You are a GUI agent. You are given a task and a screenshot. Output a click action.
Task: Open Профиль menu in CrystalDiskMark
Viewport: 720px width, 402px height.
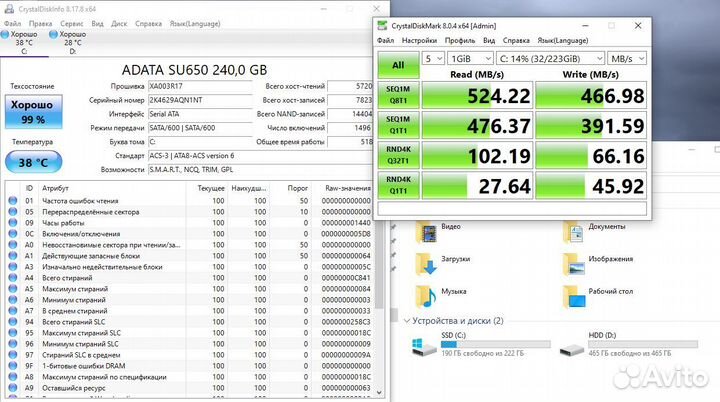click(x=460, y=40)
